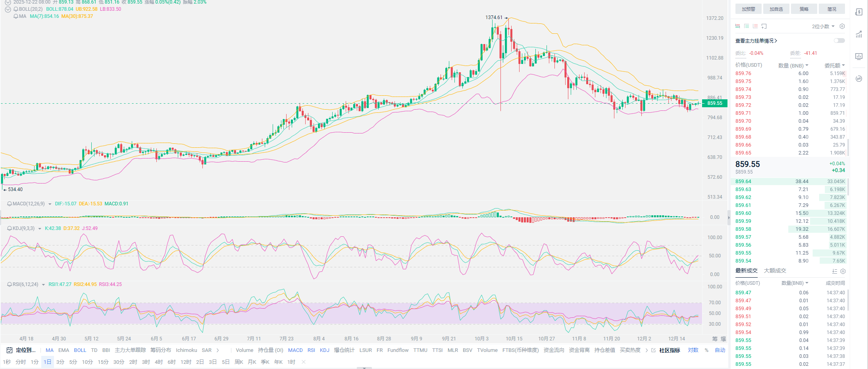Viewport: 868px width, 369px height.
Task: Click the swap arrows sidebar icon
Action: point(859,79)
